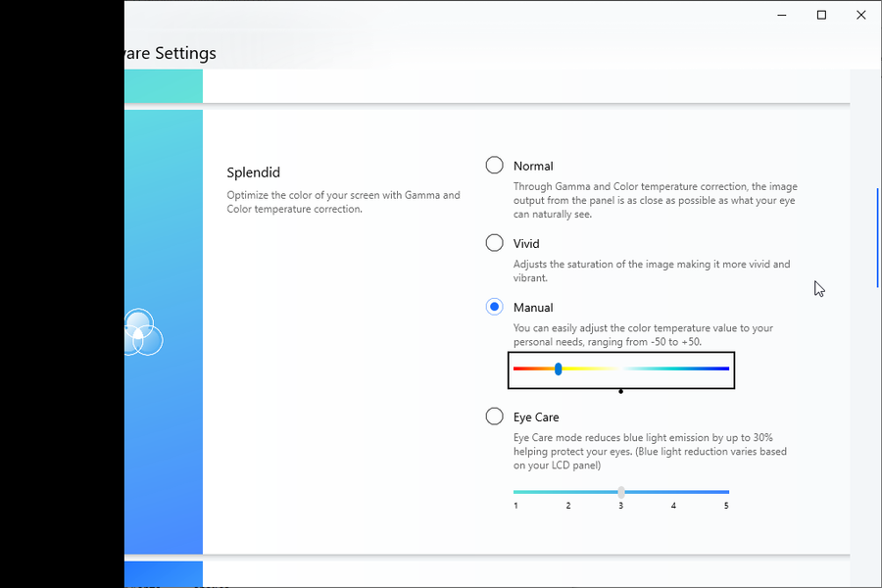Select the Normal color mode radio button
The width and height of the screenshot is (882, 588).
[495, 166]
